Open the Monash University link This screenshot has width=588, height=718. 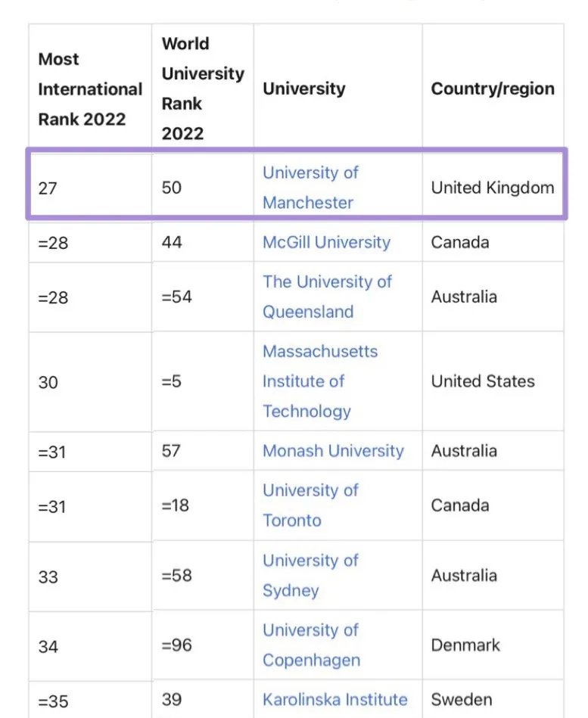334,451
